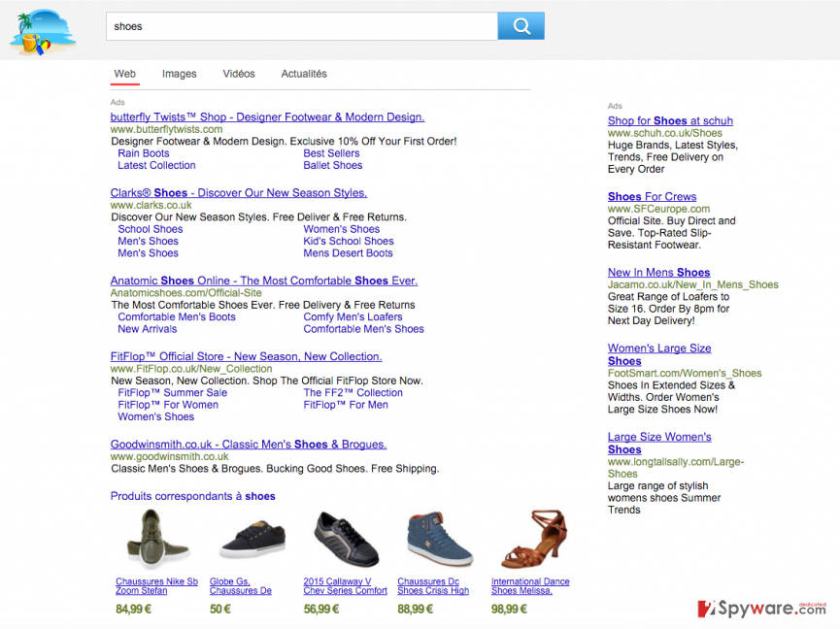Open the Actualités tab
840x629 pixels.
(x=304, y=74)
